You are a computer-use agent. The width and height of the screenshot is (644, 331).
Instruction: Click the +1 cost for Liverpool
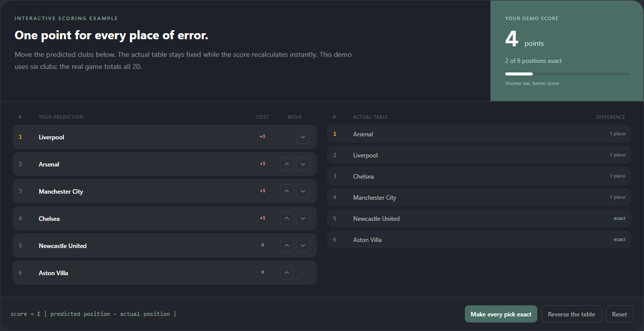tap(263, 136)
